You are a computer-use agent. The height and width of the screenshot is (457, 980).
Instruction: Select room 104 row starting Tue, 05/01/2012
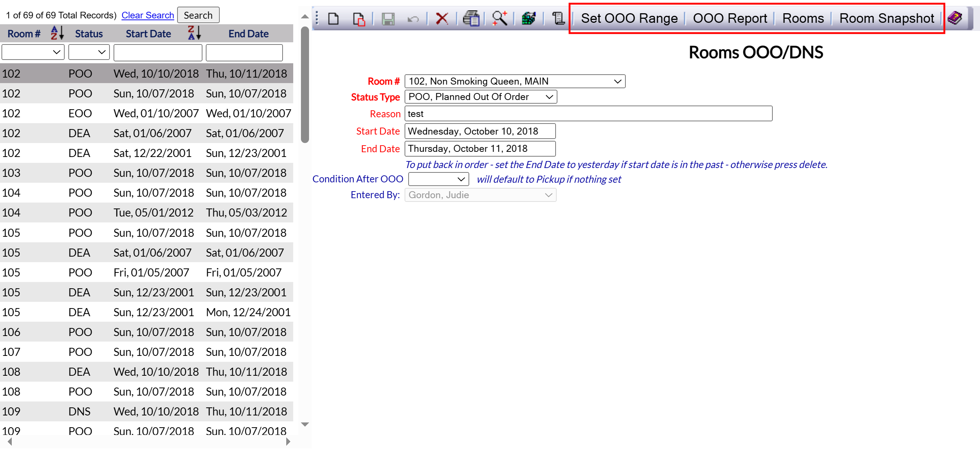[147, 213]
